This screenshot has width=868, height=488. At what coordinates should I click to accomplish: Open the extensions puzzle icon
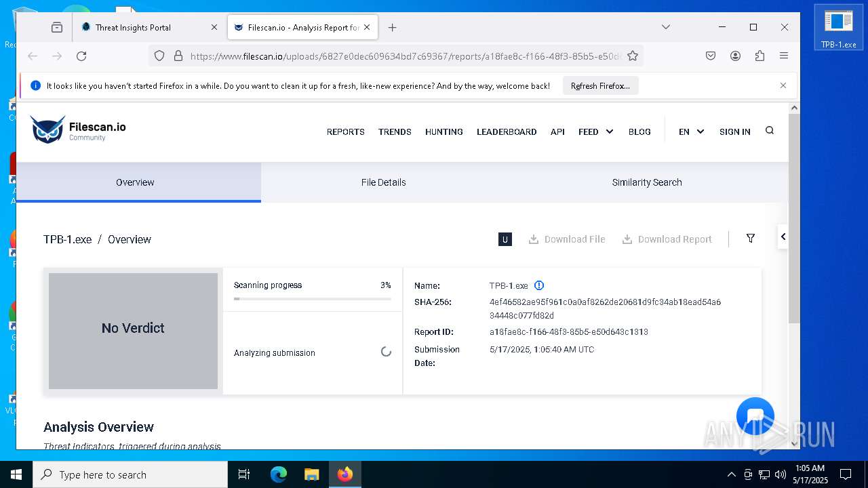coord(759,56)
